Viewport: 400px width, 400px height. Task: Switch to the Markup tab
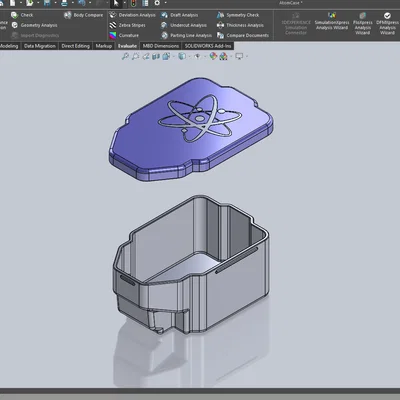[104, 46]
